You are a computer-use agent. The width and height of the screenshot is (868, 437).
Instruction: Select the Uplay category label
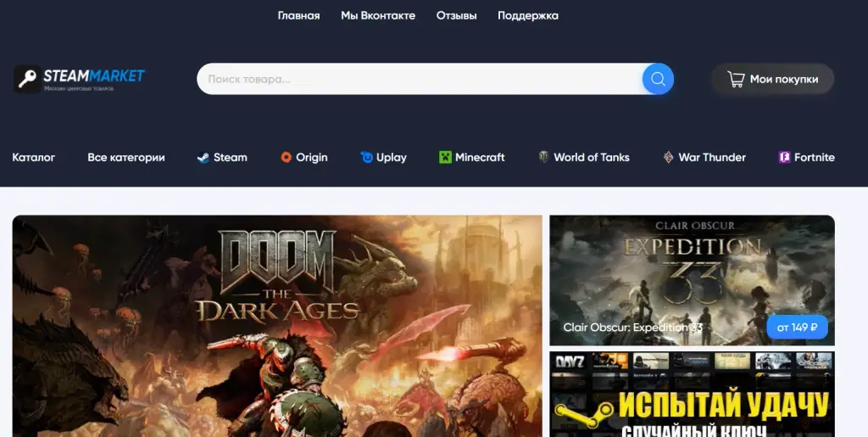point(392,157)
